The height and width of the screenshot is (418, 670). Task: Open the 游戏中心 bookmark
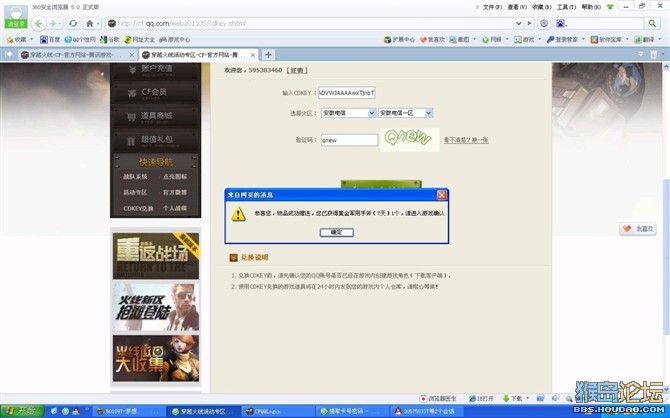pos(175,39)
